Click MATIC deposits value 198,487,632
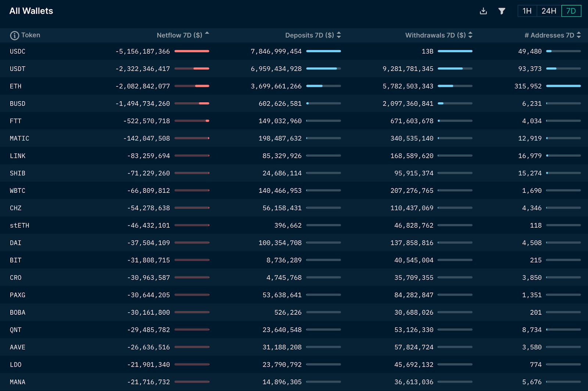The width and height of the screenshot is (588, 391). pyautogui.click(x=280, y=138)
